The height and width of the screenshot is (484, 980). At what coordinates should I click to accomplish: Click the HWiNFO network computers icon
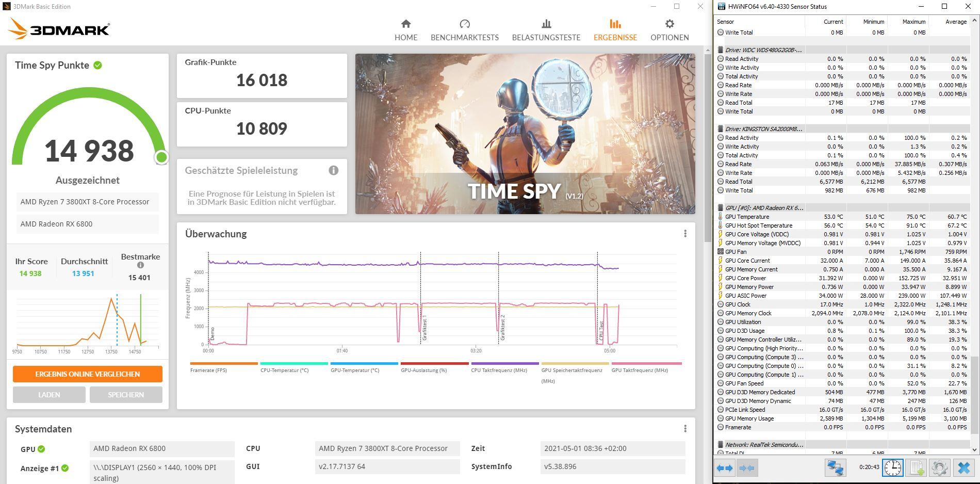point(835,468)
